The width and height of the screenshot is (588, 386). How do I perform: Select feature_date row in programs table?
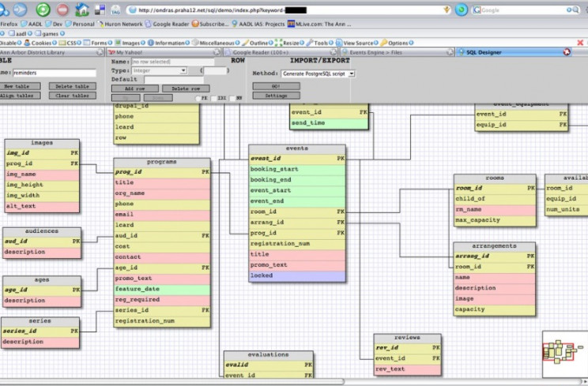click(162, 289)
